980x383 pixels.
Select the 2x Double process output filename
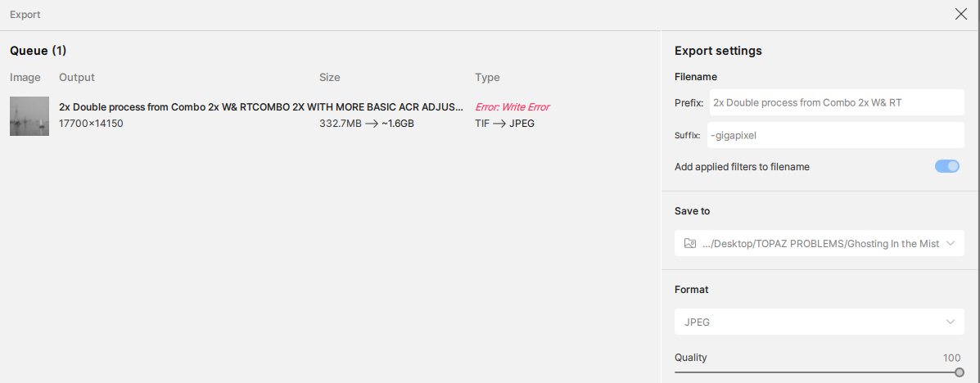(x=260, y=107)
